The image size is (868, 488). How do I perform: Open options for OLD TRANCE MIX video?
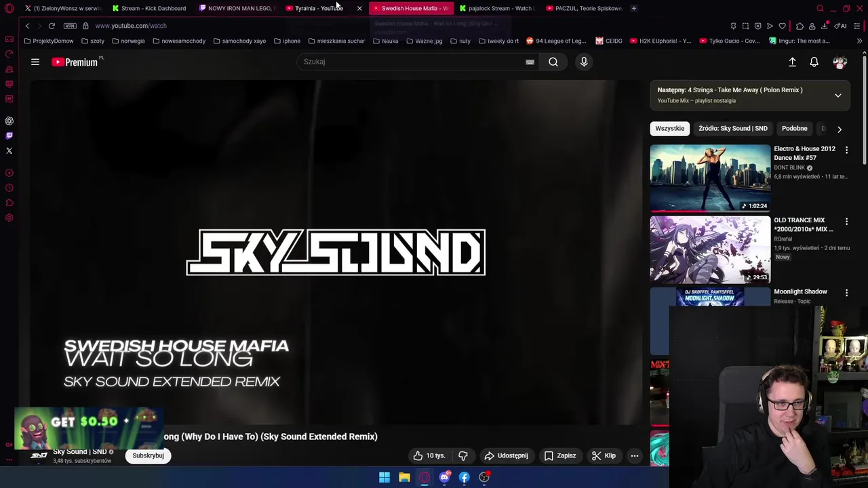tap(846, 222)
